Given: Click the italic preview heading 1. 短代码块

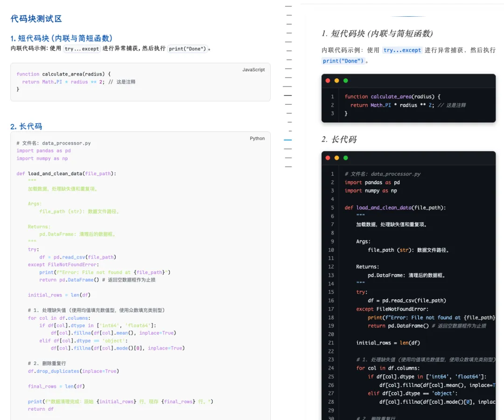Looking at the screenshot, I should coord(377,34).
